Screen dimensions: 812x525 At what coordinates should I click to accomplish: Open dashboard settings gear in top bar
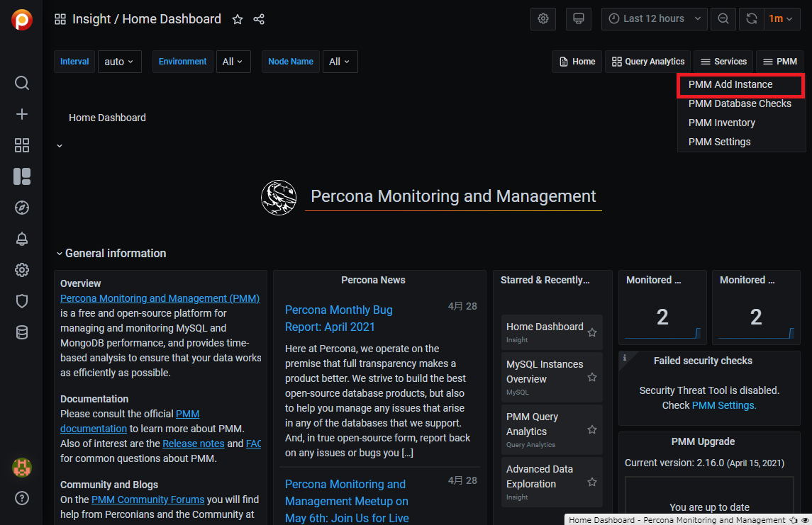coord(543,18)
